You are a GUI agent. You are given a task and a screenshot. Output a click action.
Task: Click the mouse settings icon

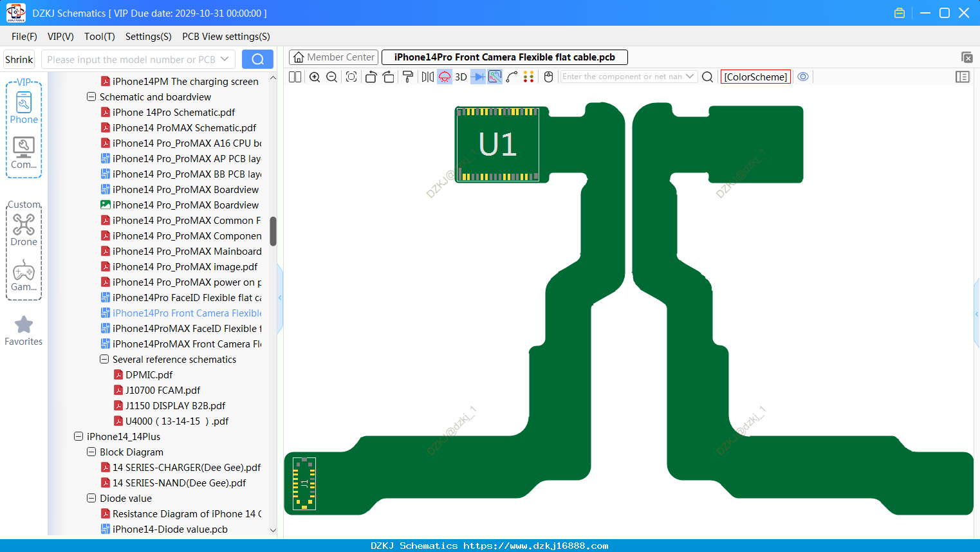pos(548,77)
